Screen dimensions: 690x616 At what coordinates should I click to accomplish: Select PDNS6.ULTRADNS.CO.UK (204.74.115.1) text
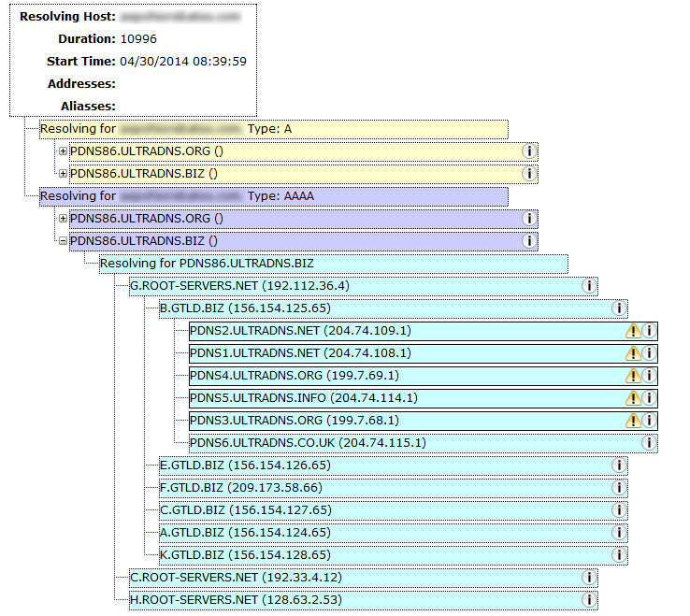click(308, 443)
